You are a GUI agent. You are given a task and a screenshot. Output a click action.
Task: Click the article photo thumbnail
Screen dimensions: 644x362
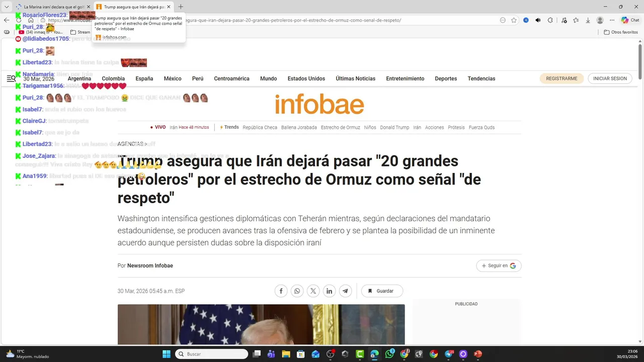(261, 324)
